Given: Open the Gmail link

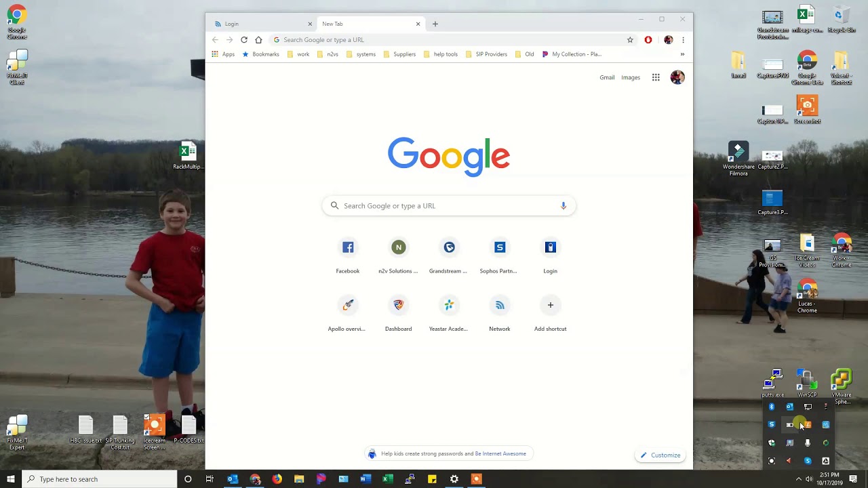Looking at the screenshot, I should pos(607,77).
